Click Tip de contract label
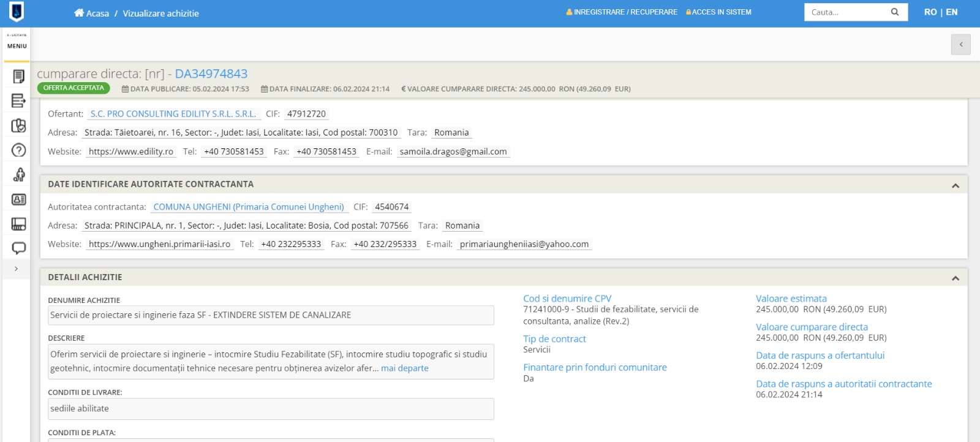Viewport: 980px width, 442px height. tap(554, 338)
